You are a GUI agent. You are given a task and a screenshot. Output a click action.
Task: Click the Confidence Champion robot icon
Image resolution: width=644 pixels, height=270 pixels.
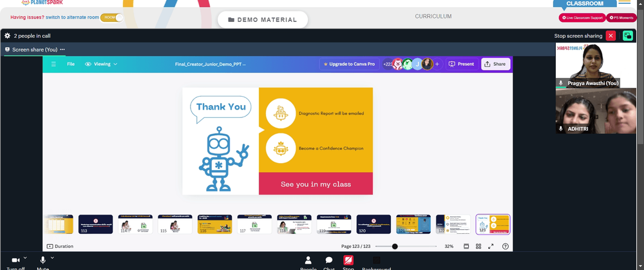click(281, 148)
